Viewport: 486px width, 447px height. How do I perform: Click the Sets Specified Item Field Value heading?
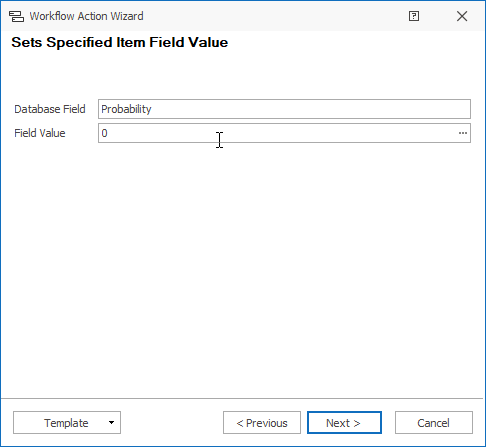coord(120,42)
